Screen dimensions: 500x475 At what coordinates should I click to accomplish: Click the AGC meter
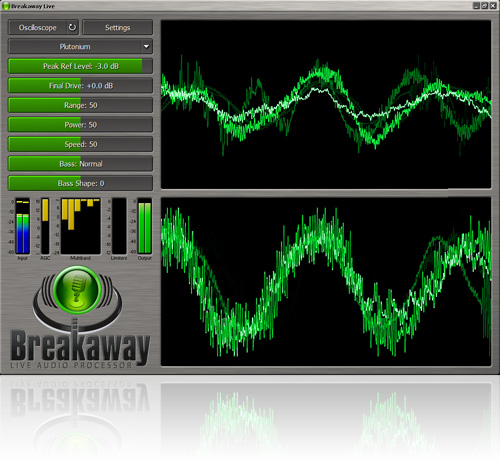coord(45,226)
